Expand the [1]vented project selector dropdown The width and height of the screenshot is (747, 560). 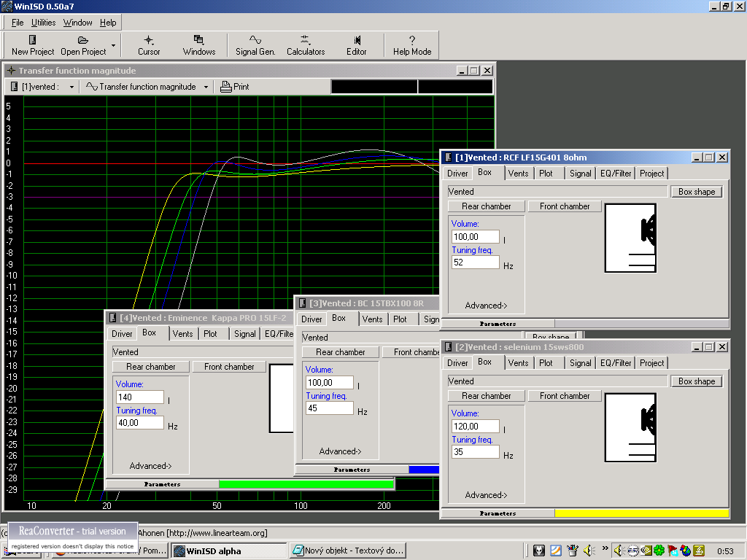[x=71, y=87]
